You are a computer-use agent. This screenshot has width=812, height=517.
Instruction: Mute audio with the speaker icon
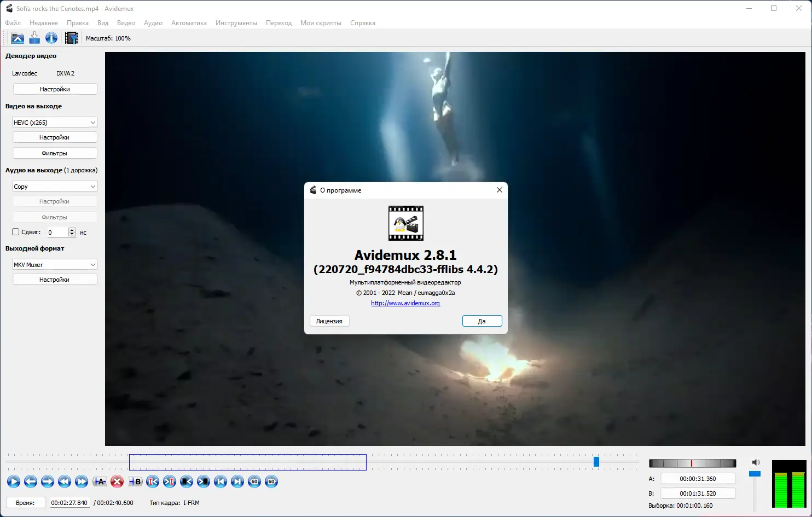coord(756,462)
